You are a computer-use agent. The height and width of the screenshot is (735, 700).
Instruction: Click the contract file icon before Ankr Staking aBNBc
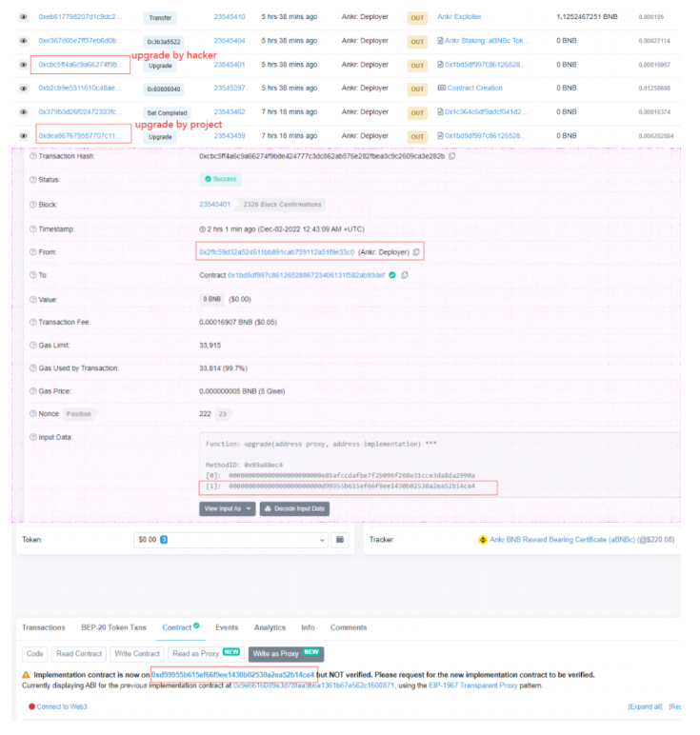tap(440, 40)
